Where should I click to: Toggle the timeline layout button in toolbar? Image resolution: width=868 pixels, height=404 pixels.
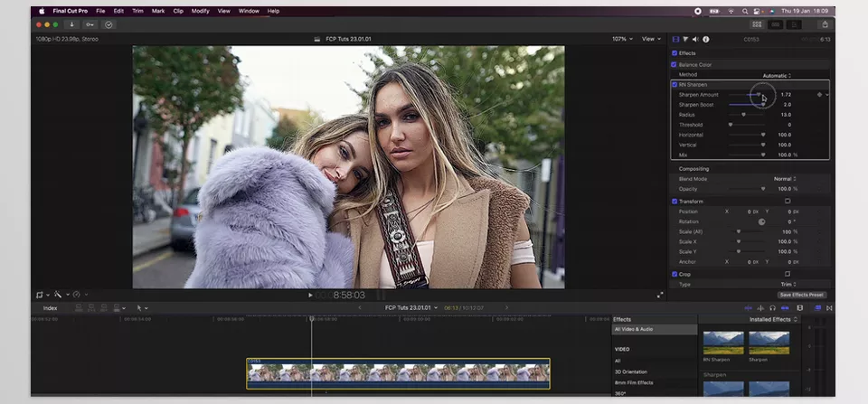776,24
